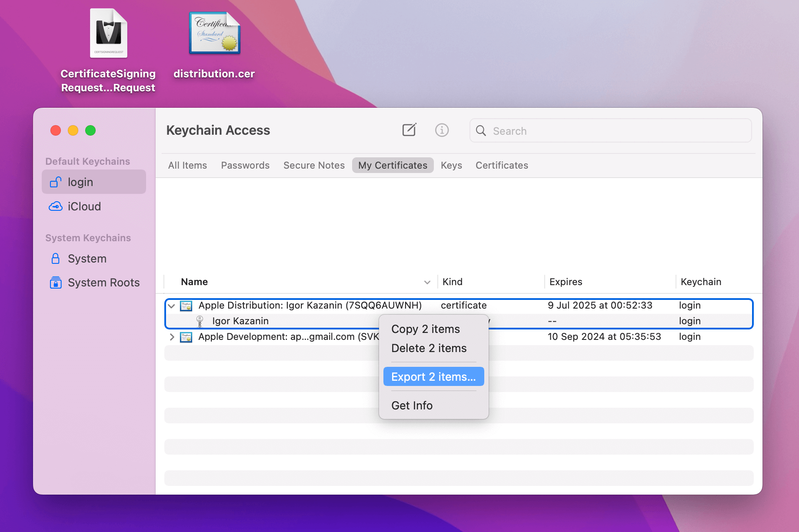The image size is (799, 532).
Task: Select the iCloud keychain in sidebar
Action: point(94,206)
